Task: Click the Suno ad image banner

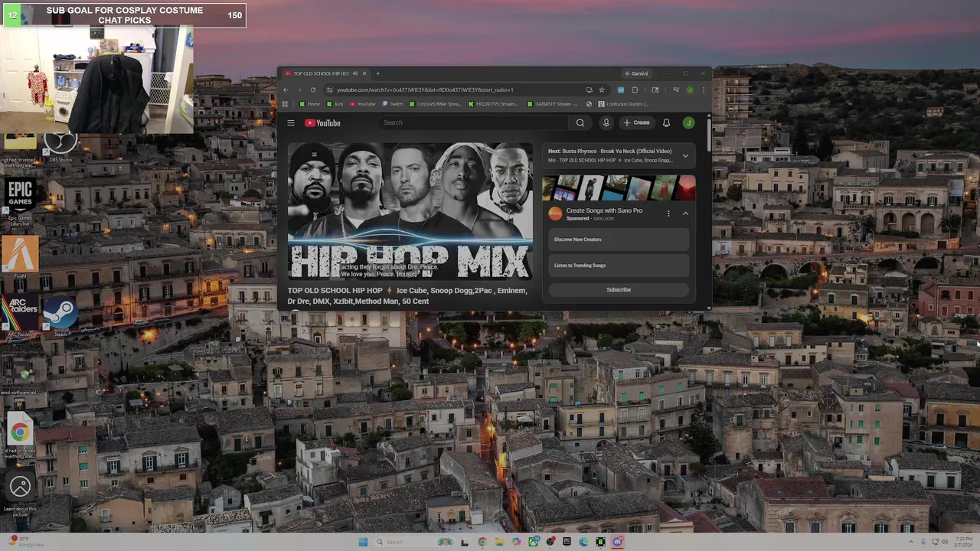Action: point(619,187)
